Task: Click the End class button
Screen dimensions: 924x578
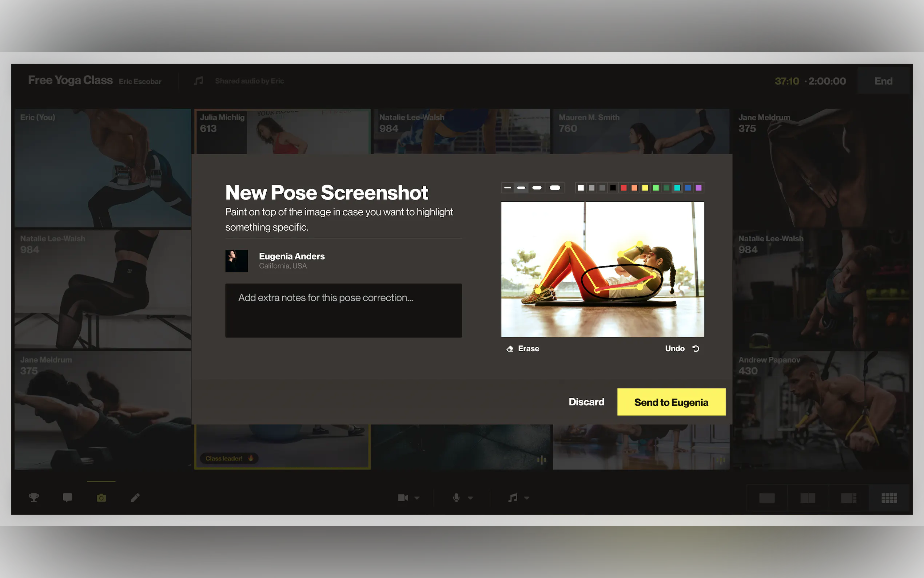Action: click(x=884, y=81)
